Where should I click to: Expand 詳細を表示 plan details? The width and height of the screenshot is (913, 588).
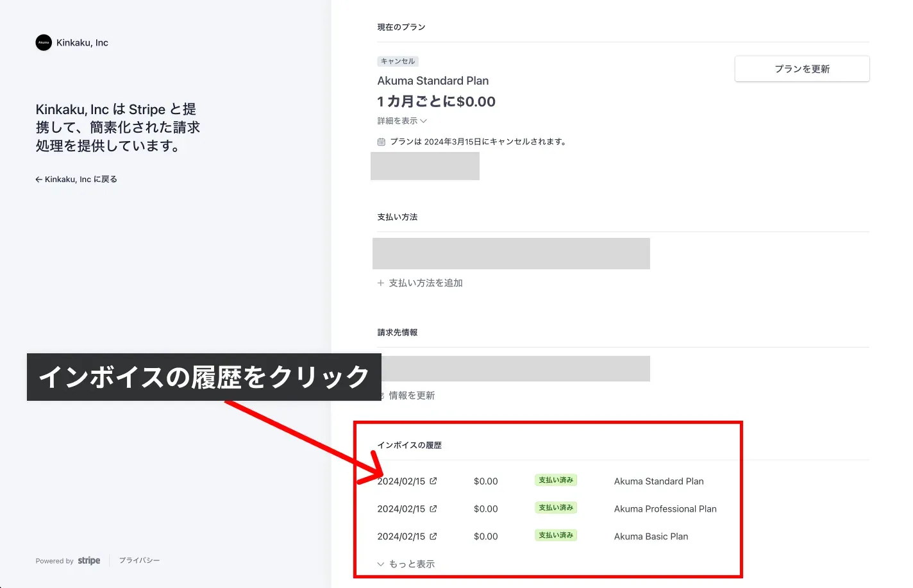pyautogui.click(x=402, y=121)
